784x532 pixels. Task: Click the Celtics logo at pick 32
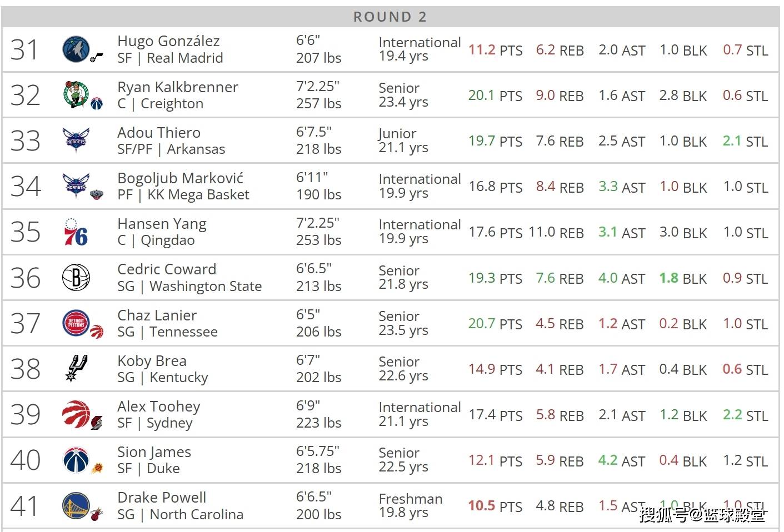click(76, 94)
